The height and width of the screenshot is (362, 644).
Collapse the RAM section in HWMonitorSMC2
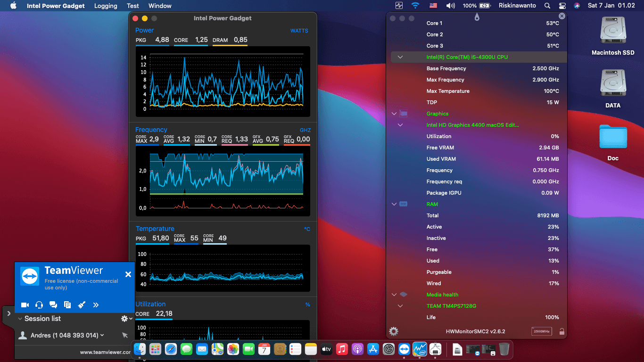[x=394, y=204]
